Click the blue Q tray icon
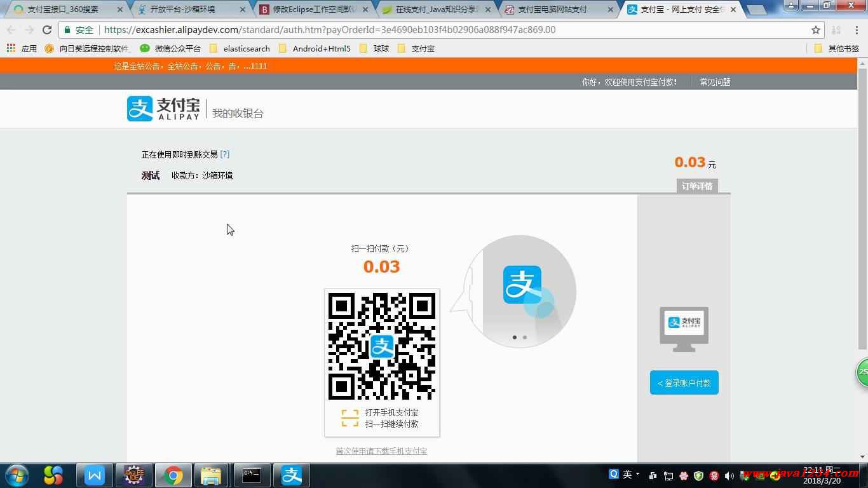The width and height of the screenshot is (868, 488). [x=614, y=474]
